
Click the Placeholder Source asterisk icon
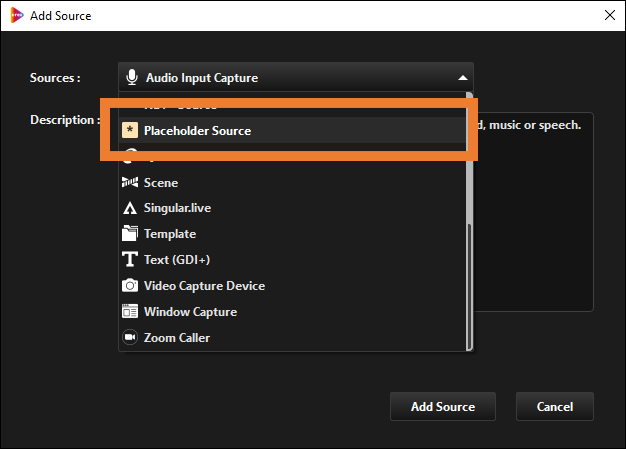130,130
